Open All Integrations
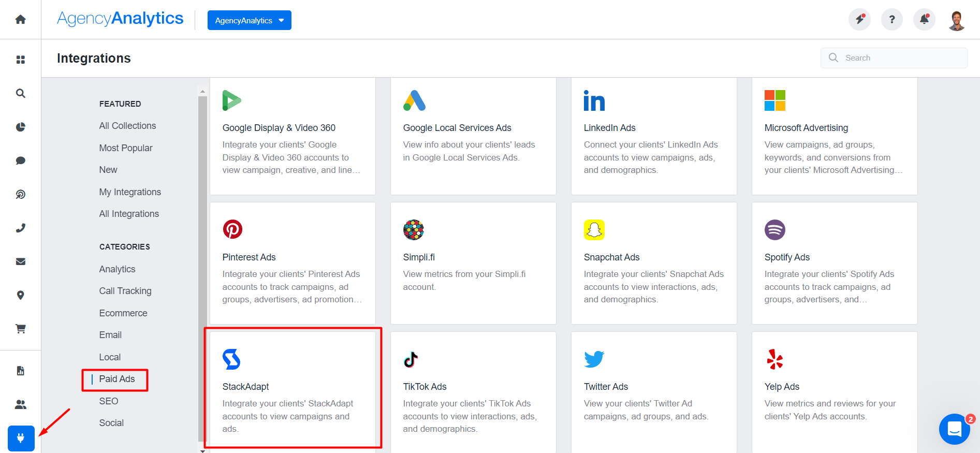Screen dimensions: 980x453 pos(129,214)
